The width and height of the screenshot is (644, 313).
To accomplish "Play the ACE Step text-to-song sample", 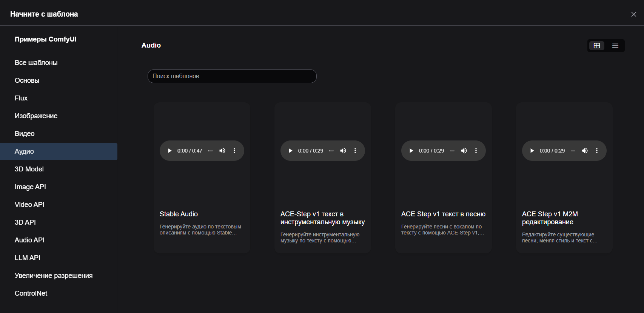I will [x=411, y=151].
